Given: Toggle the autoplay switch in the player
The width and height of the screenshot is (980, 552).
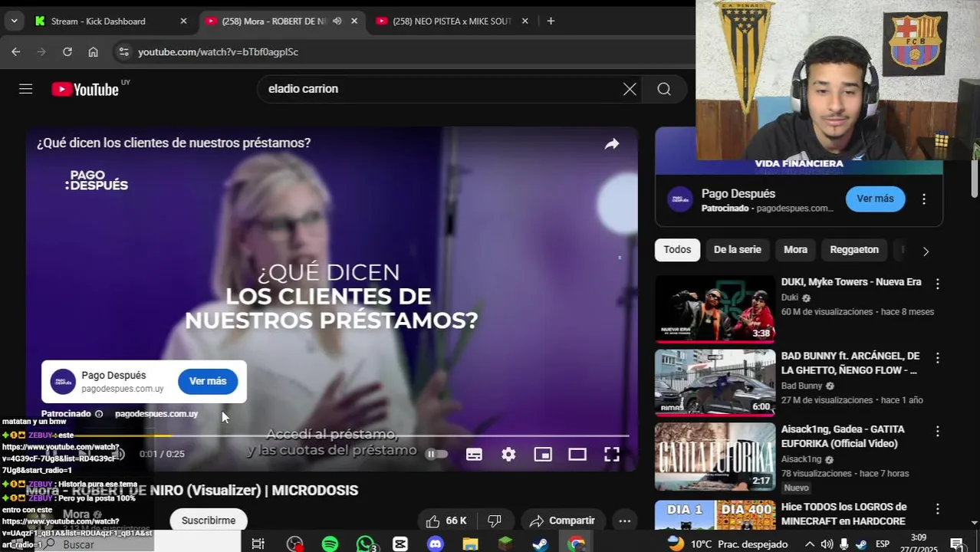Looking at the screenshot, I should point(436,454).
